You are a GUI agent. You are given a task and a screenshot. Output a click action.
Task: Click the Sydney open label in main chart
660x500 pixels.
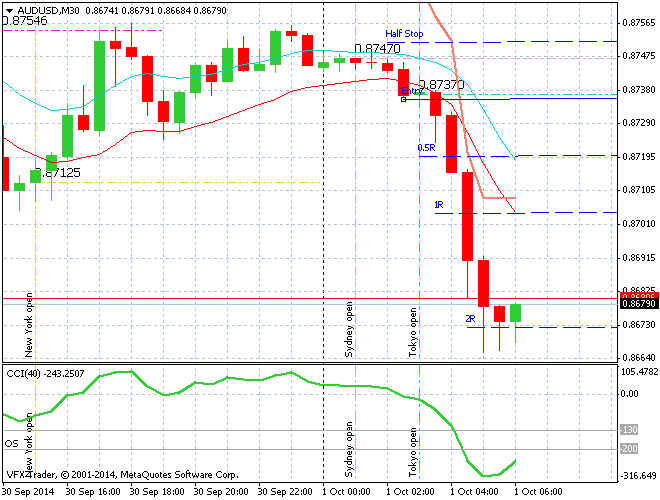point(349,323)
